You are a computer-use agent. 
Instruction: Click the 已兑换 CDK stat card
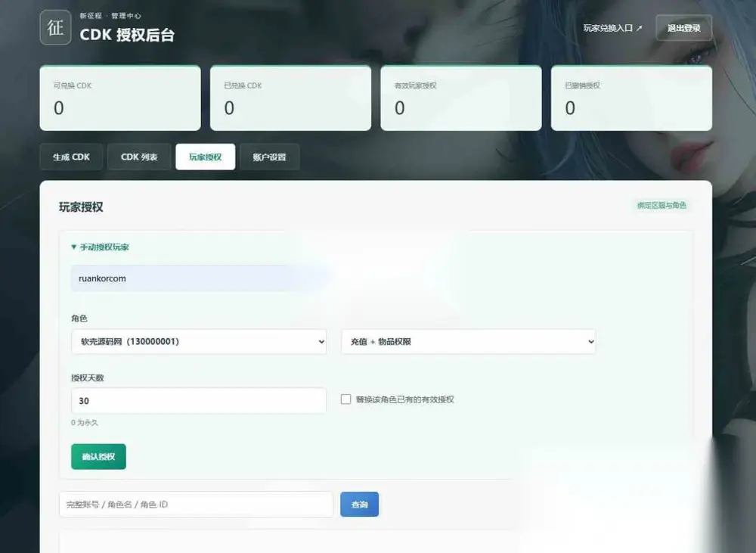[x=291, y=98]
